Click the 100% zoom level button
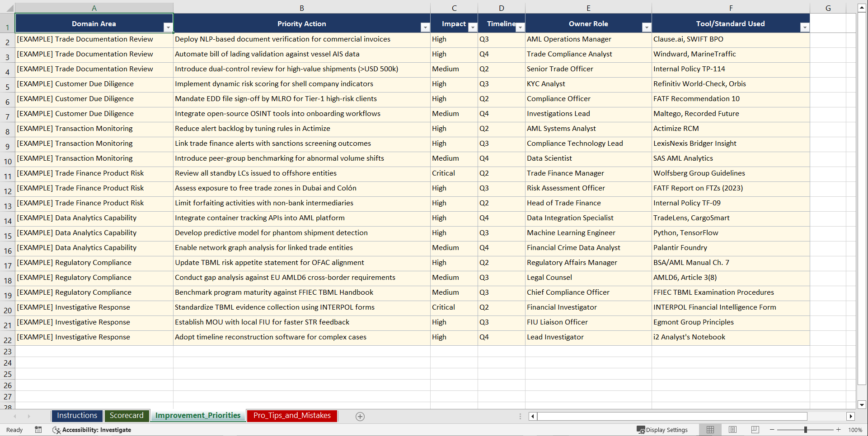The width and height of the screenshot is (868, 436). 856,430
